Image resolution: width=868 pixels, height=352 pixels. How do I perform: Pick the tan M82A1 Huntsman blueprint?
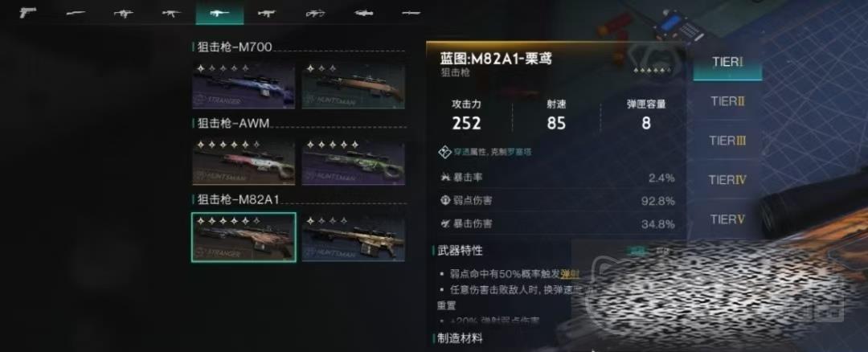click(353, 237)
